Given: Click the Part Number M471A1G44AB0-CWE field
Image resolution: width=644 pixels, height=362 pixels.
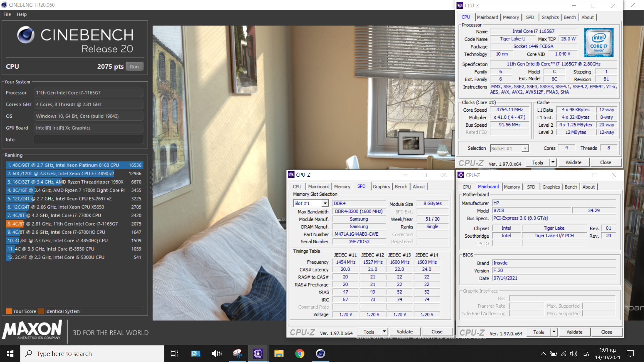Looking at the screenshot, I should click(359, 234).
